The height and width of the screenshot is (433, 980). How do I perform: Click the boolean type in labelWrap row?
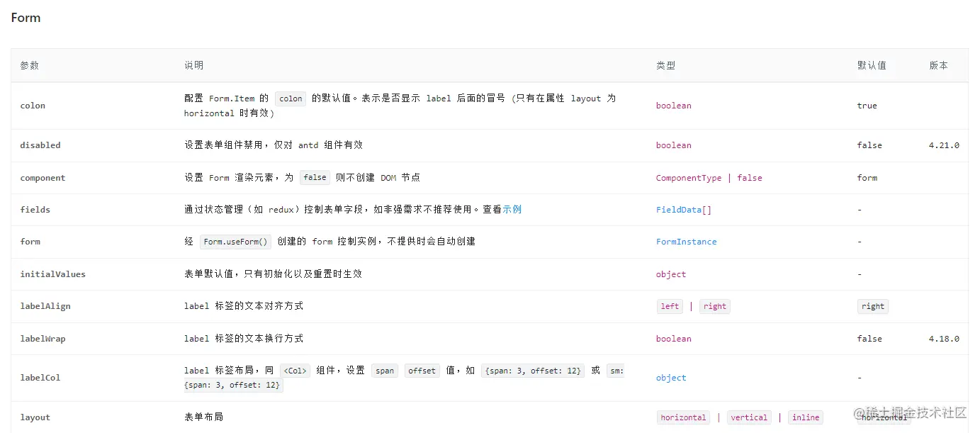pyautogui.click(x=674, y=339)
